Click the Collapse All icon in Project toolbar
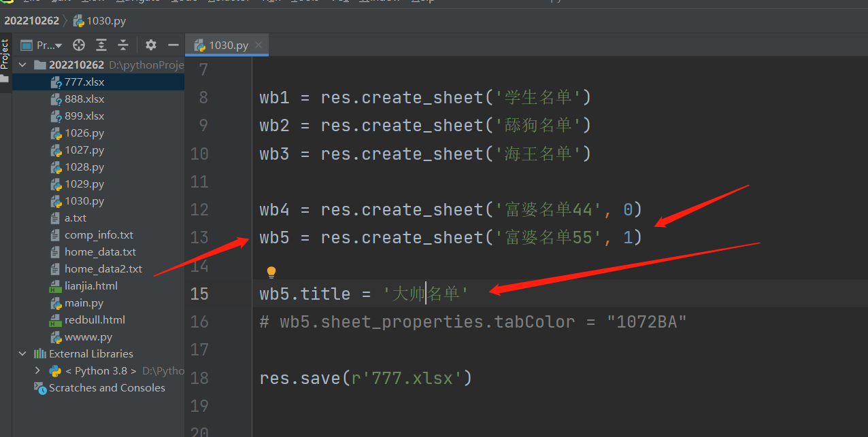This screenshot has height=437, width=868. click(123, 45)
